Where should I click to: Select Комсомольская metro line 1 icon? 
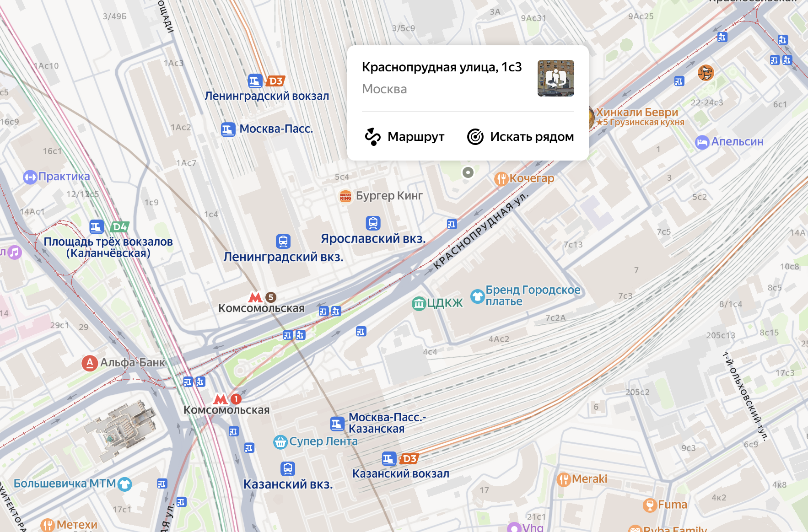click(236, 399)
